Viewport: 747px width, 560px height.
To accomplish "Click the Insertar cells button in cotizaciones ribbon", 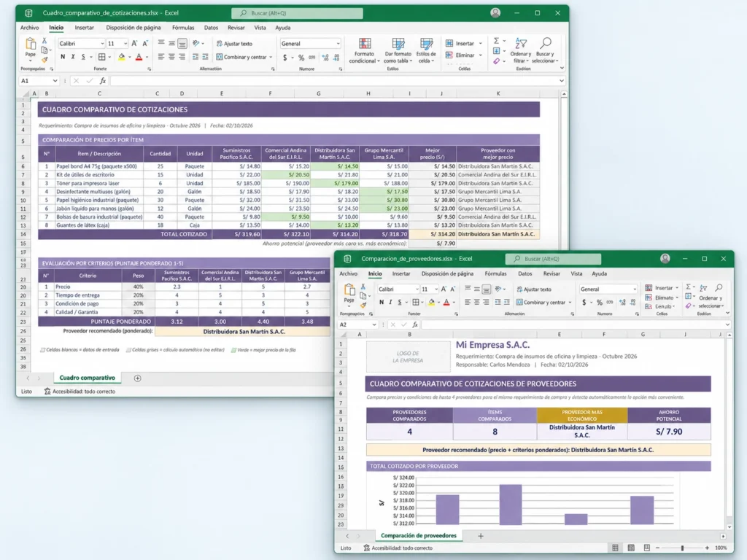I will [460, 43].
